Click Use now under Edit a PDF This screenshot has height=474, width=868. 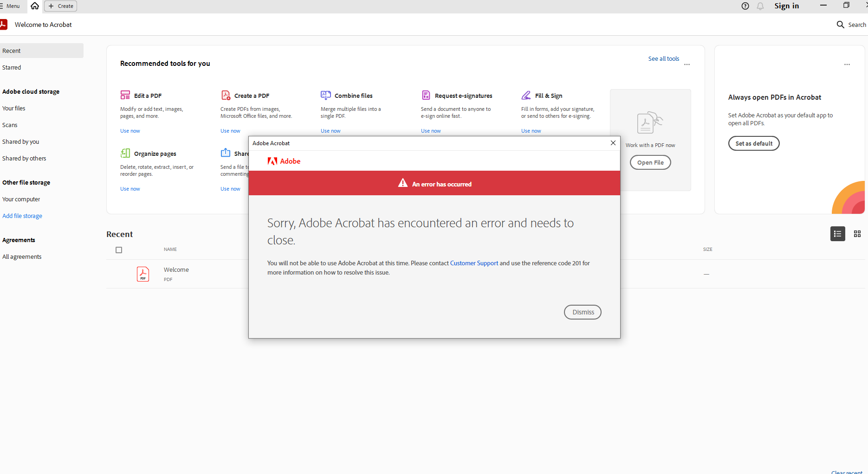tap(130, 131)
